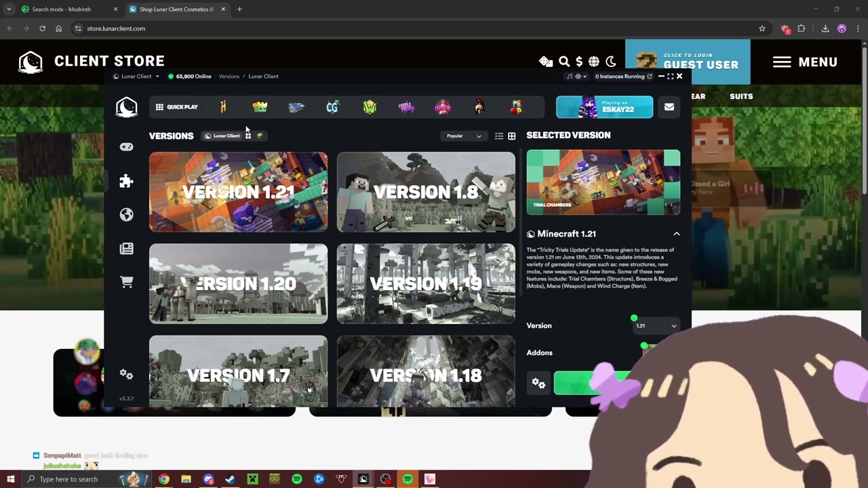This screenshot has width=868, height=488.
Task: Open the gamepad Home sidebar section
Action: click(x=127, y=147)
